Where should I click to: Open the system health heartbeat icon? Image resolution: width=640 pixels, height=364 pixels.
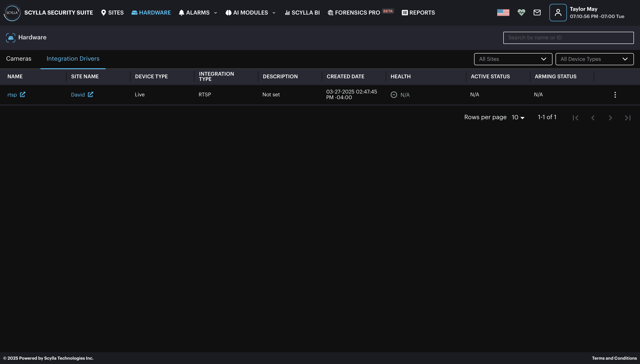[521, 12]
